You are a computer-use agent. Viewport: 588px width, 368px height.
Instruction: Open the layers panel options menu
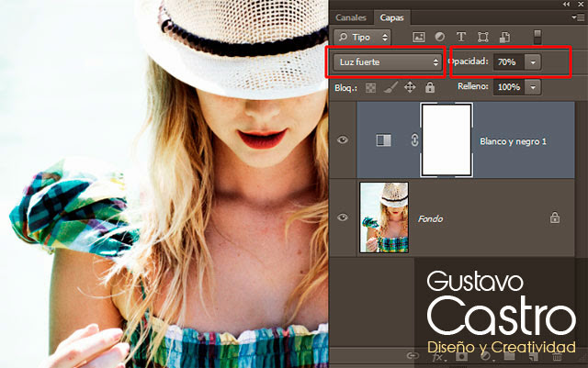pyautogui.click(x=578, y=17)
